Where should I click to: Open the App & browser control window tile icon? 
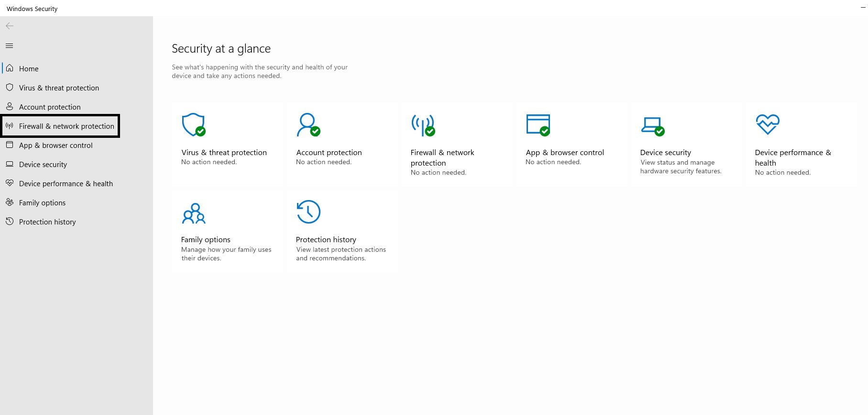[x=538, y=124]
